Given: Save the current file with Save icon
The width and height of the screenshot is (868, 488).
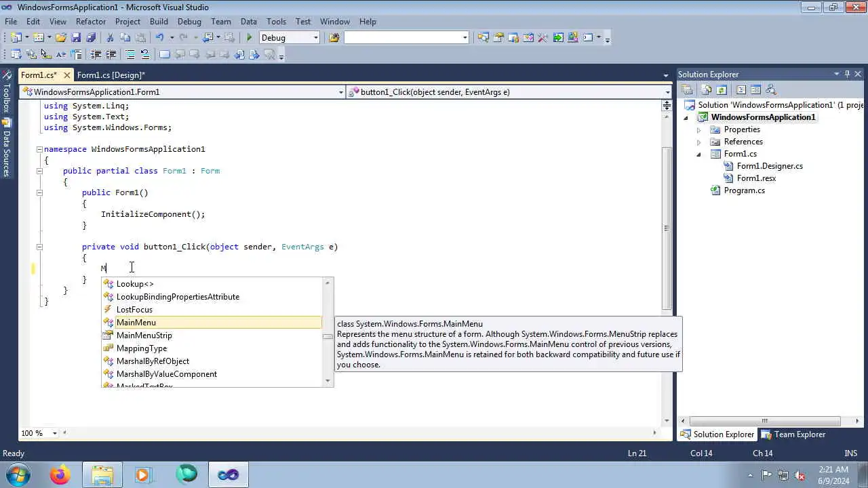Looking at the screenshot, I should pos(76,38).
